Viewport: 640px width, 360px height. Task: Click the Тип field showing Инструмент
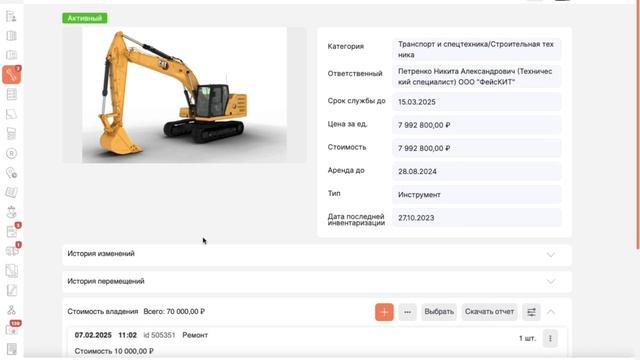click(476, 195)
